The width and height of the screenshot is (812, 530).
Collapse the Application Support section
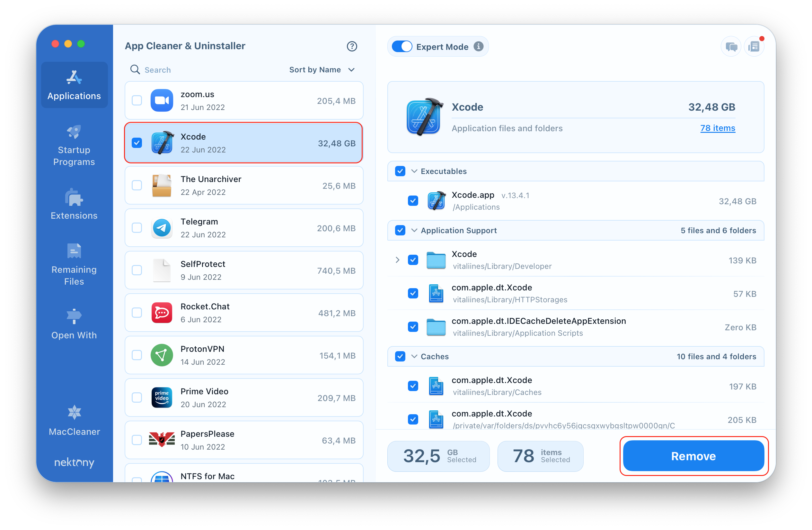(414, 231)
